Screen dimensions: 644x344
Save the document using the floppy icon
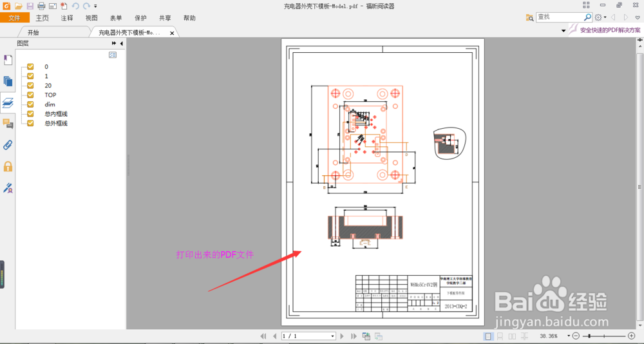(30, 6)
